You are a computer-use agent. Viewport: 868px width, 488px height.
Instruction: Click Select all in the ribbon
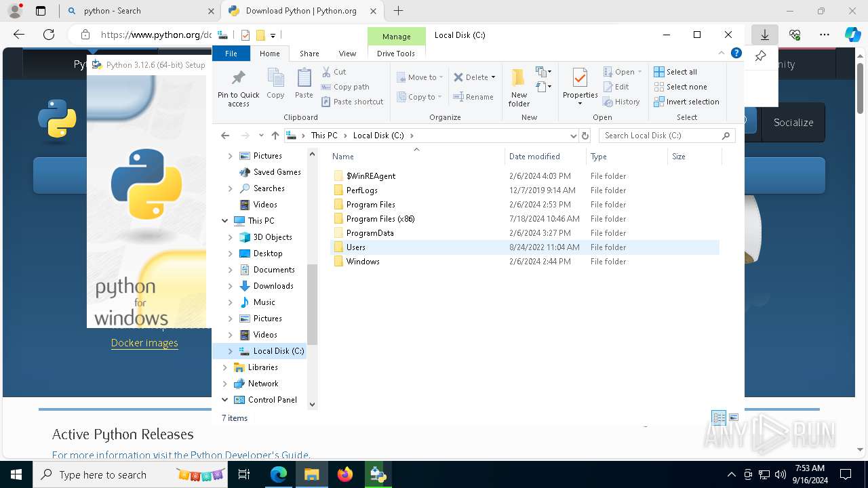[675, 72]
